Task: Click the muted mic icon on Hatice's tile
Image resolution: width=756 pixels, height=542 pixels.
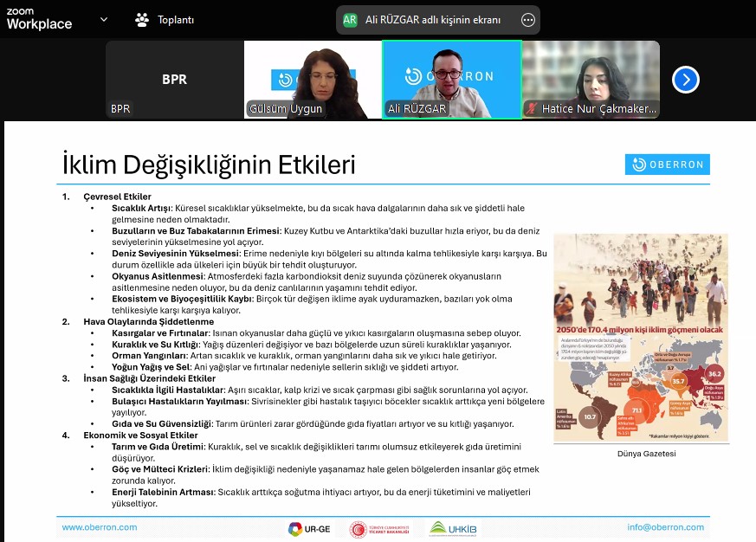Action: point(532,109)
